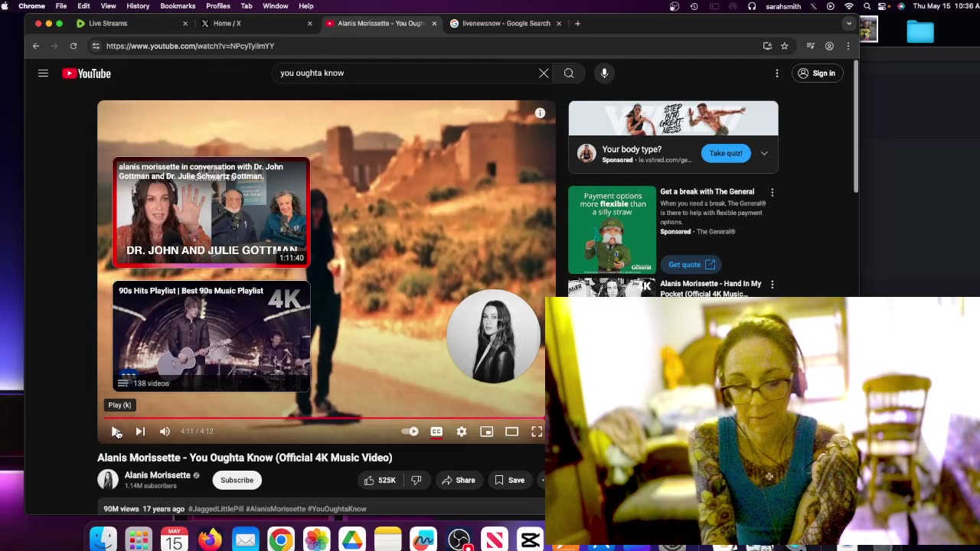This screenshot has width=980, height=551.
Task: Open the Profiles menu
Action: tap(218, 6)
